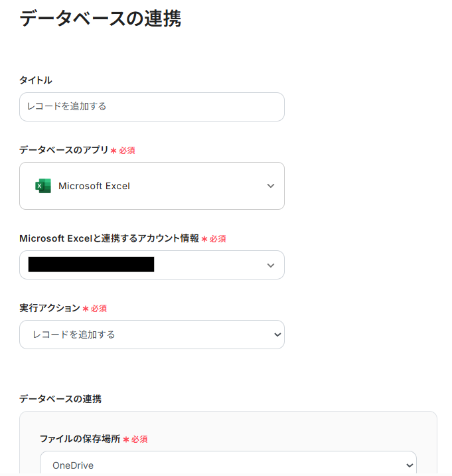Click the Microsoft Excelと連携するアカウント情報 label
452x476 pixels.
pyautogui.click(x=109, y=238)
